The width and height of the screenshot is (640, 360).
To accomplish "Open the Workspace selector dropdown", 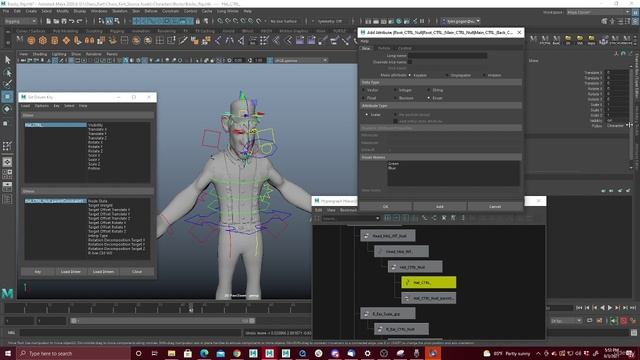I will [x=598, y=12].
